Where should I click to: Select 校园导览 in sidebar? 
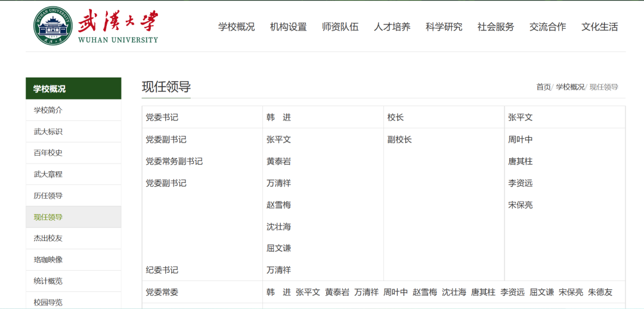pyautogui.click(x=73, y=302)
